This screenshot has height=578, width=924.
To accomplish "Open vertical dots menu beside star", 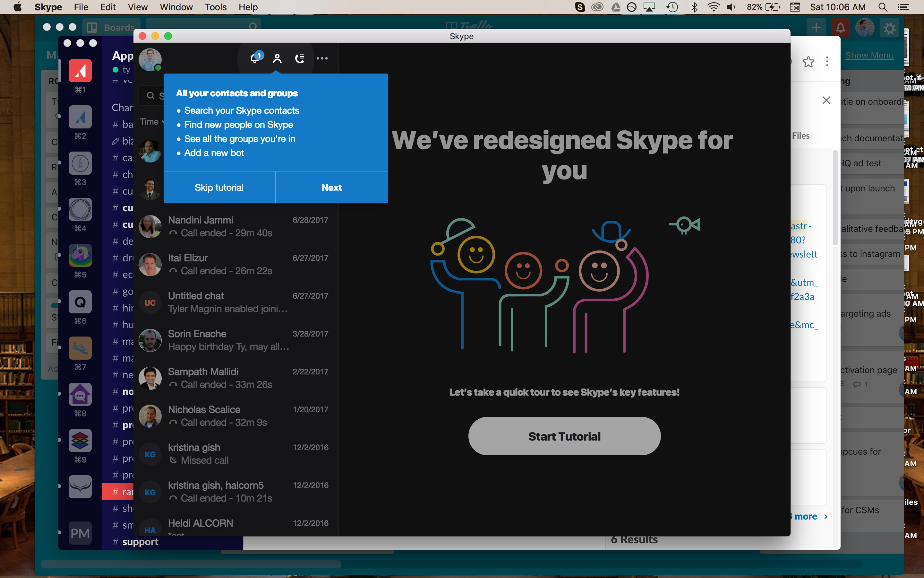I will coord(827,62).
